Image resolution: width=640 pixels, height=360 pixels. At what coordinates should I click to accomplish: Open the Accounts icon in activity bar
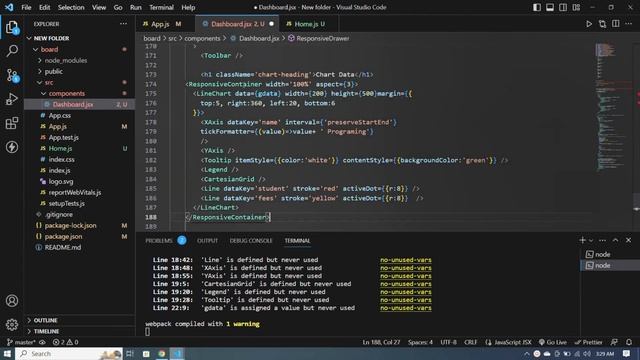coord(12,301)
